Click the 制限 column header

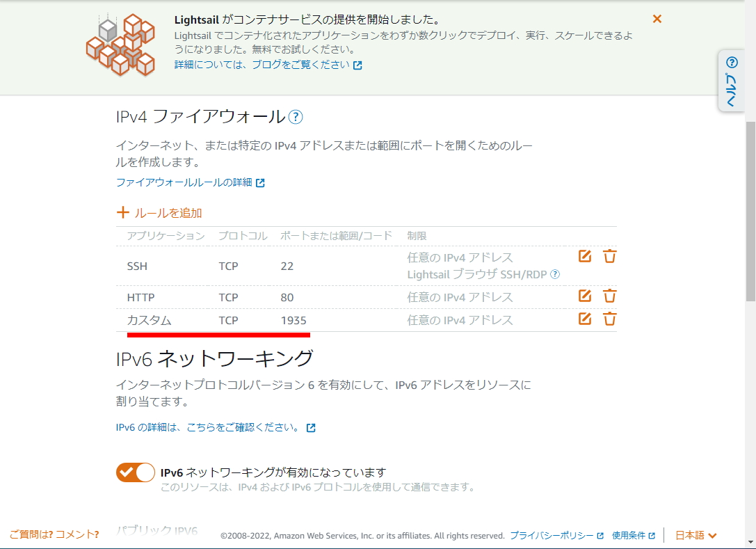(417, 236)
